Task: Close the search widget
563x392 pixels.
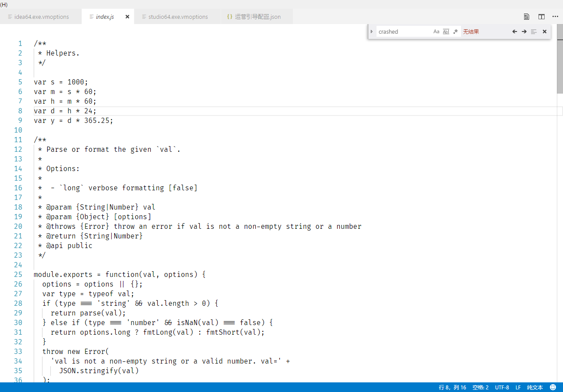Action: tap(544, 31)
